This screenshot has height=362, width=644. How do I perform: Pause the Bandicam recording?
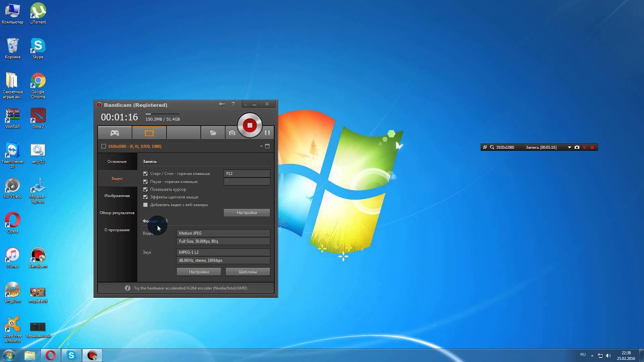tap(267, 133)
